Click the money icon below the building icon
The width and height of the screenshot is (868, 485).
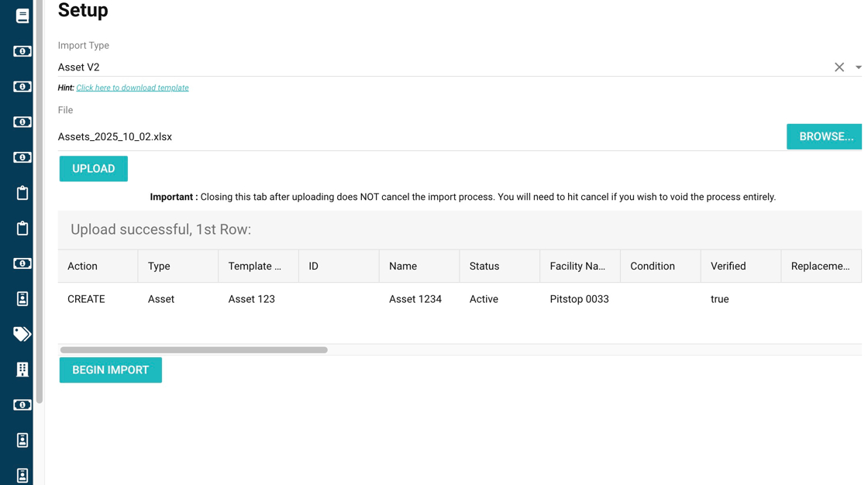coord(22,405)
